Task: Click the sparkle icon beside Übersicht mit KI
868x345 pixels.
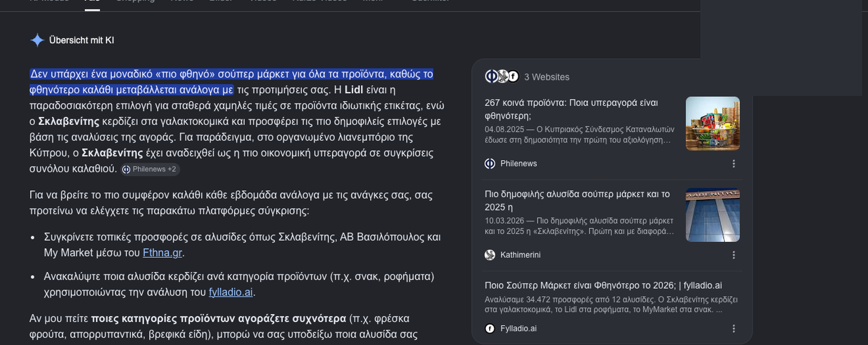Action: coord(37,40)
